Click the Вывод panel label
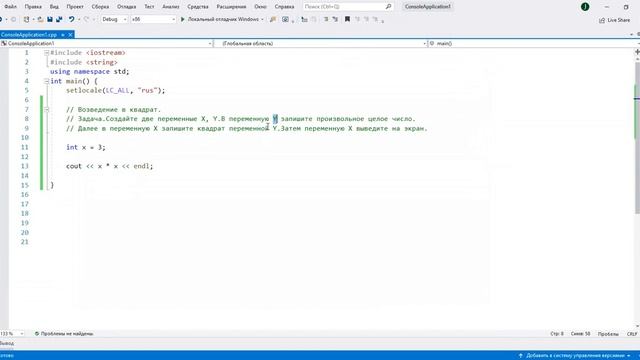Image resolution: width=640 pixels, height=360 pixels. coord(7,344)
